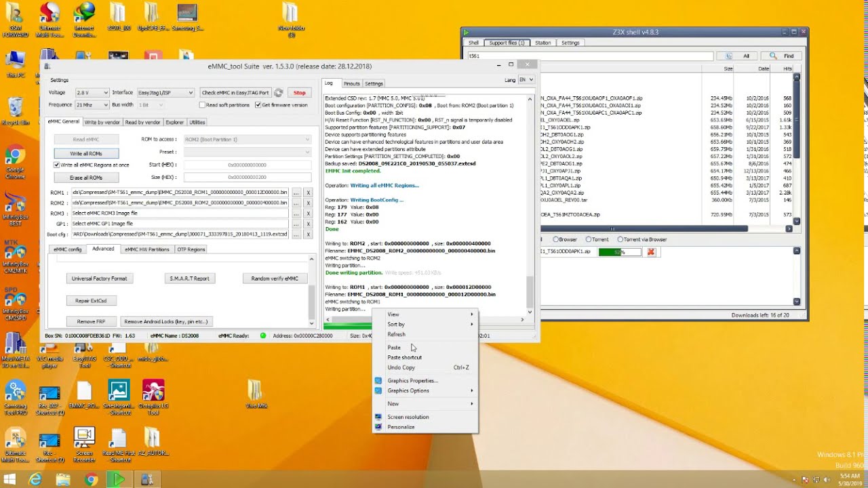Open File Explorer from the taskbar
Viewport: 868px width, 488px height.
click(x=63, y=479)
